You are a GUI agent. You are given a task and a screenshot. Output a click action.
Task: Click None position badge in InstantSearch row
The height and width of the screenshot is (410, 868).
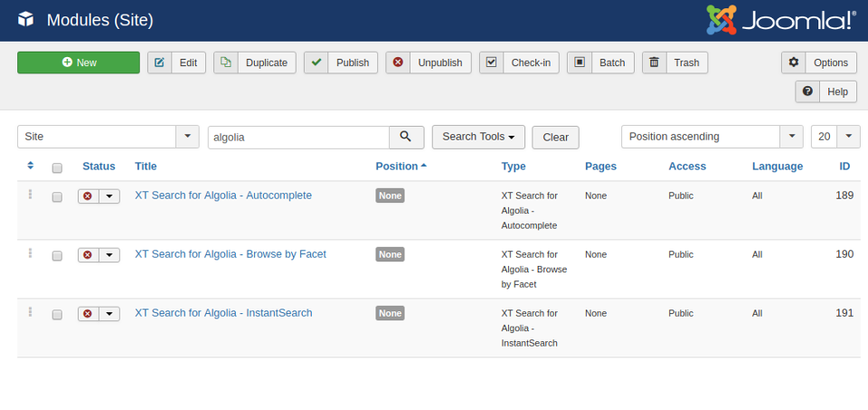391,313
